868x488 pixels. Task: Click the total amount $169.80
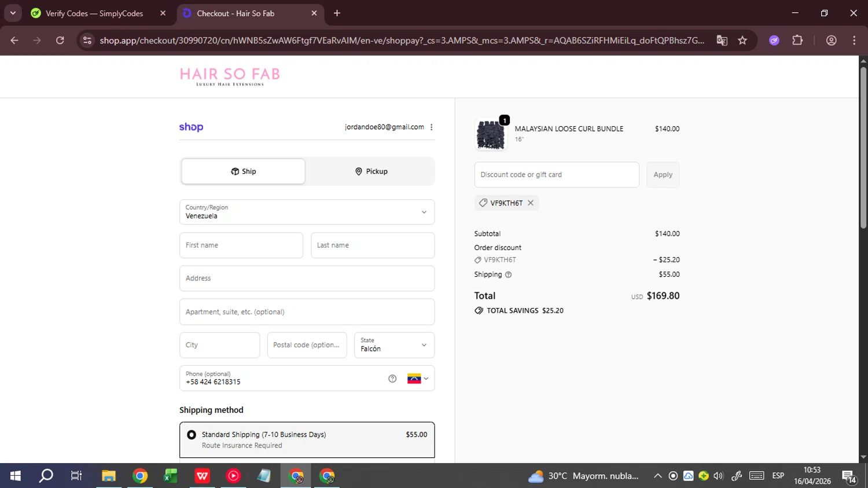[663, 296]
